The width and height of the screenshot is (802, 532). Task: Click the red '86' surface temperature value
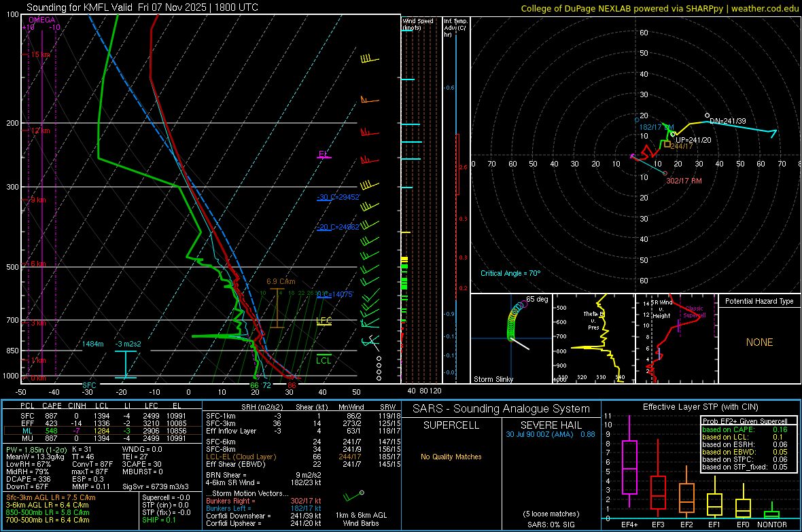point(292,385)
